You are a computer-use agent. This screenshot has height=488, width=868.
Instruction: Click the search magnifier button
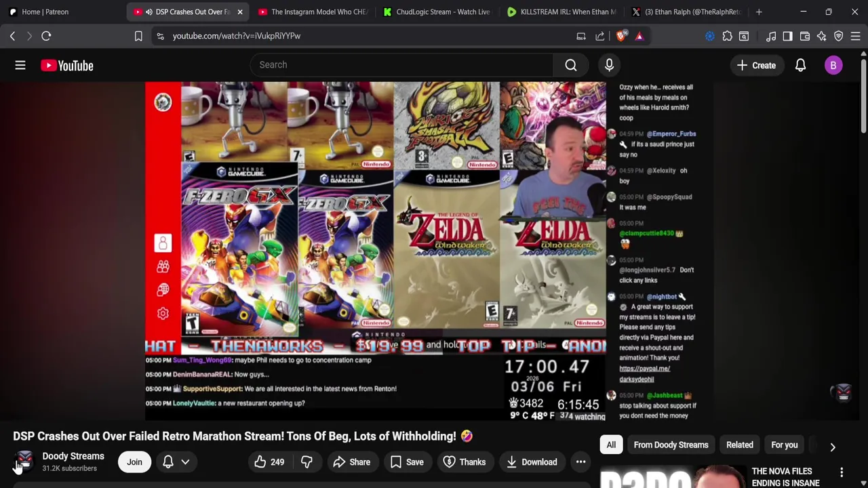(x=571, y=65)
